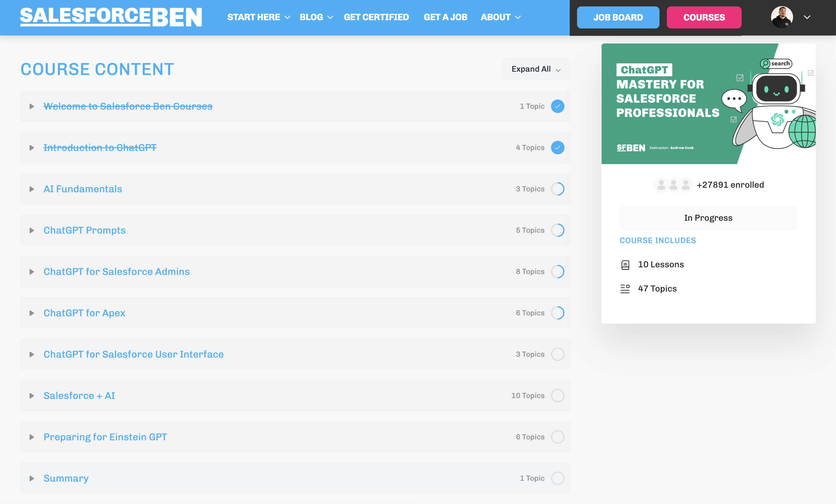The width and height of the screenshot is (836, 504).
Task: Click the +27891 enrolled text
Action: 730,185
